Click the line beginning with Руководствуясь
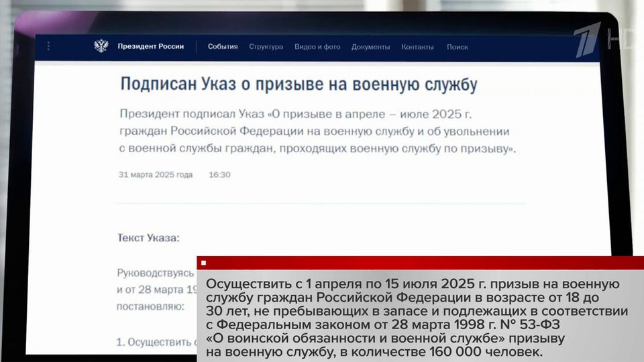644x362 pixels. point(154,273)
